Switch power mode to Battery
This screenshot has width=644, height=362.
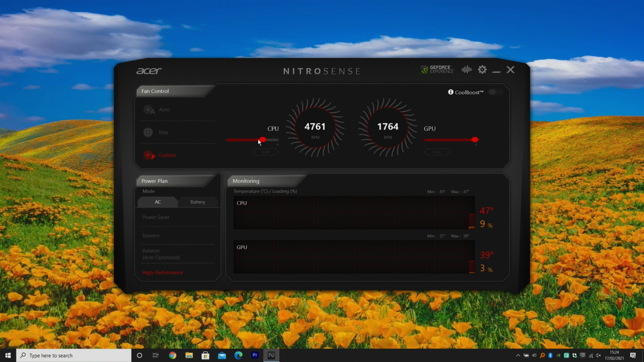(198, 202)
